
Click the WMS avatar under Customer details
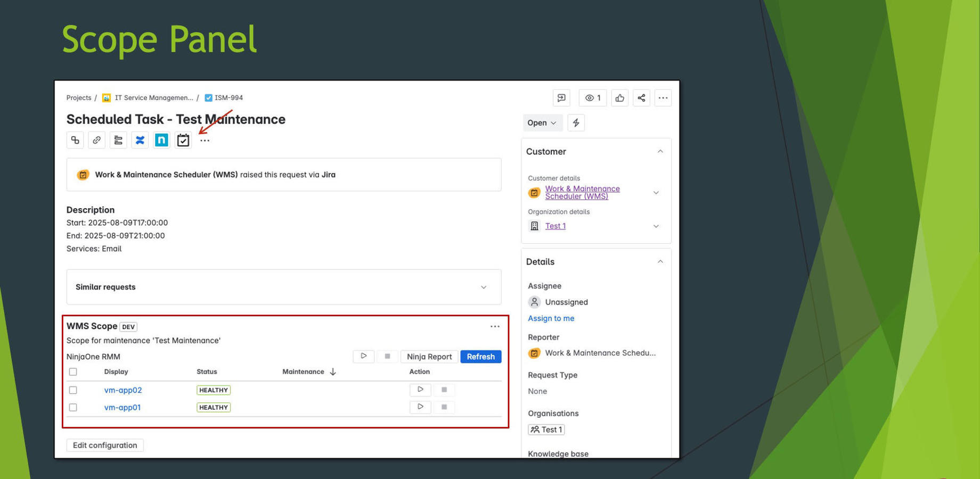tap(534, 193)
